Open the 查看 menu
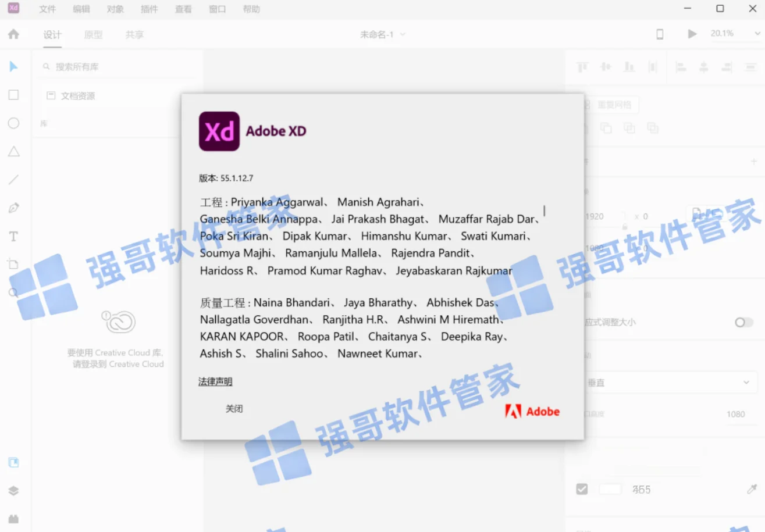This screenshot has height=532, width=765. click(x=183, y=9)
